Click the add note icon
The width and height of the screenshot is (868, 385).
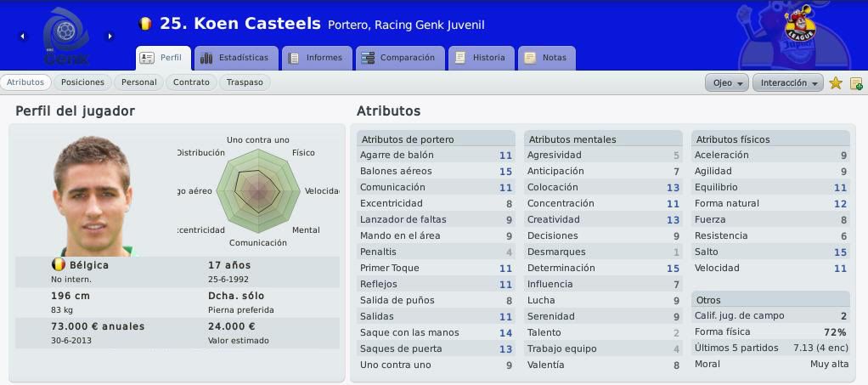[x=856, y=83]
